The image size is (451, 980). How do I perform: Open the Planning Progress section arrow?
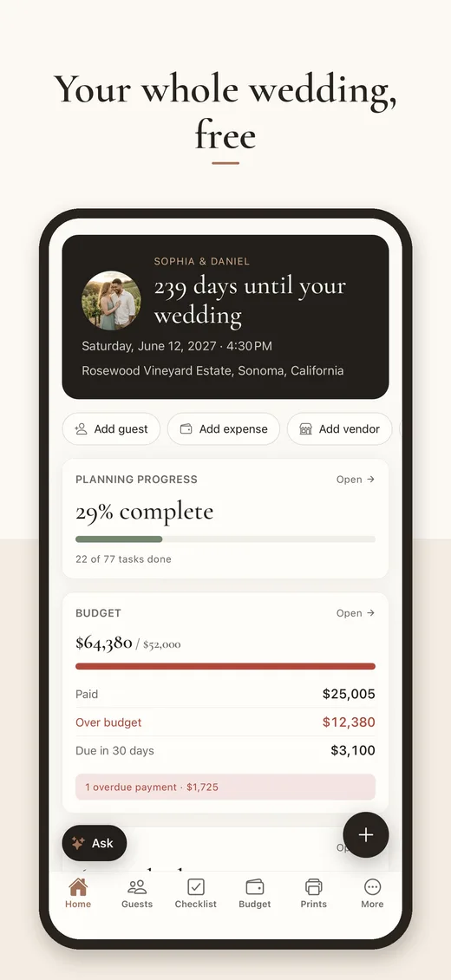point(356,480)
